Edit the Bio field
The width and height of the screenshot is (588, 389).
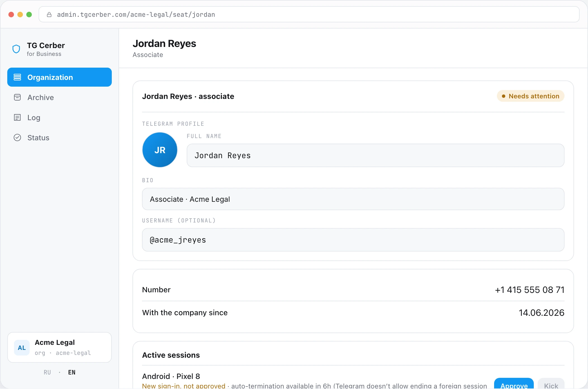click(353, 199)
